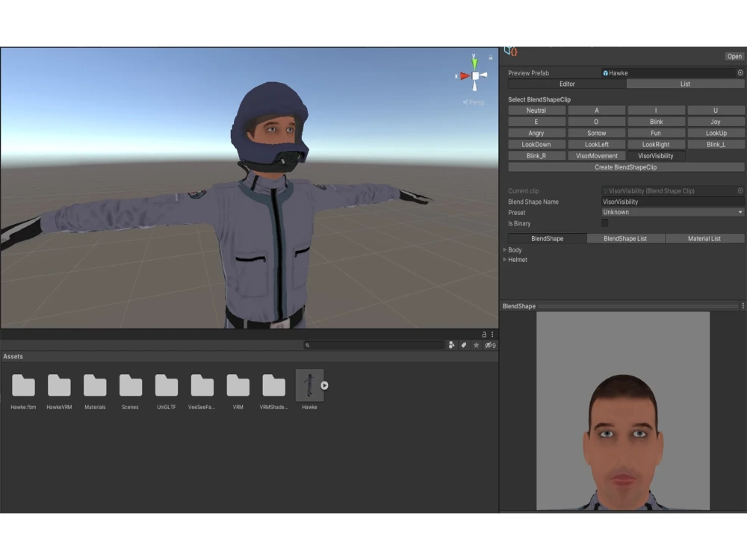Select the Sorrow blend shape clip

click(596, 133)
